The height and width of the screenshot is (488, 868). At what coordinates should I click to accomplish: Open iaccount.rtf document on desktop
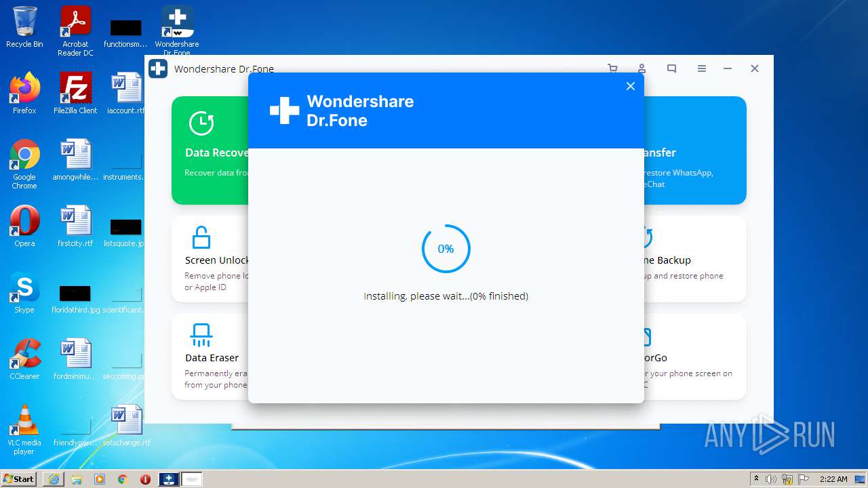126,94
